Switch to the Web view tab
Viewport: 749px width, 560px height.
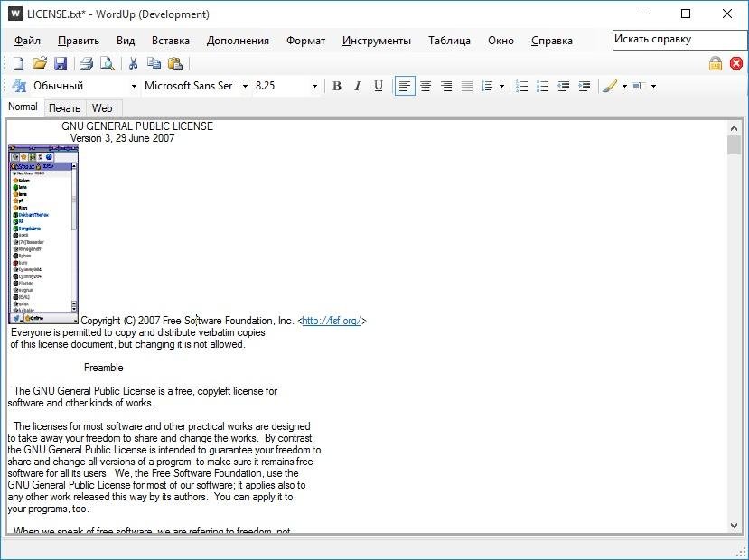(102, 108)
